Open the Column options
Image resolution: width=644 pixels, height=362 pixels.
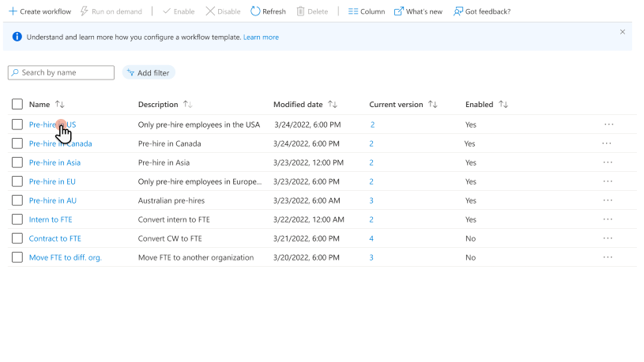pos(366,12)
